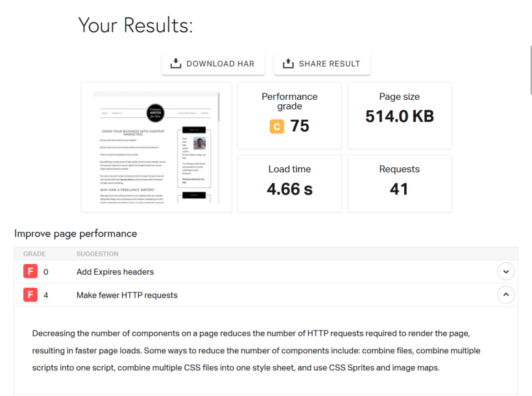Click the red F badge next to Add Expires headers
Viewport: 532px width, 396px height.
click(30, 271)
